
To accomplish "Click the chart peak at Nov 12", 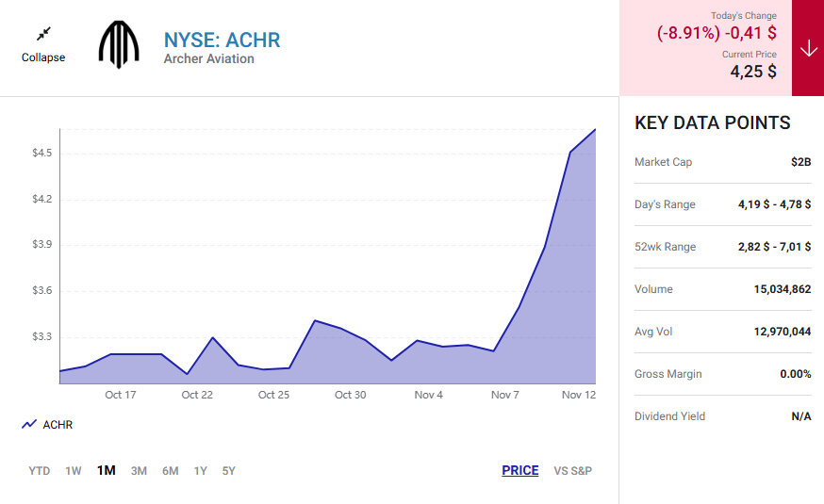I will (595, 129).
